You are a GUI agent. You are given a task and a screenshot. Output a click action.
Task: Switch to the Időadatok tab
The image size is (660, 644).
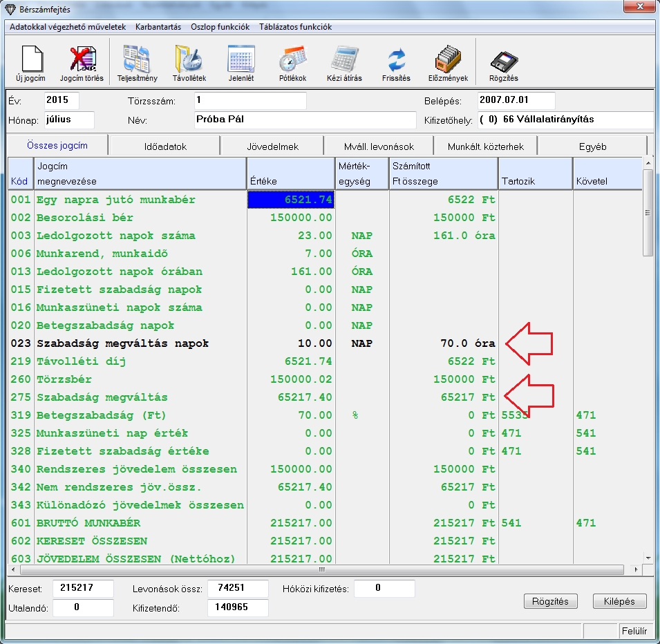tap(164, 146)
